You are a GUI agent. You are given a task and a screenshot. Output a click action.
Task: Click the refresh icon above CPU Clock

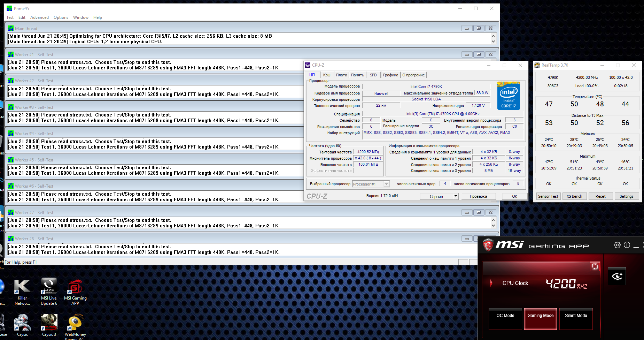tap(595, 267)
